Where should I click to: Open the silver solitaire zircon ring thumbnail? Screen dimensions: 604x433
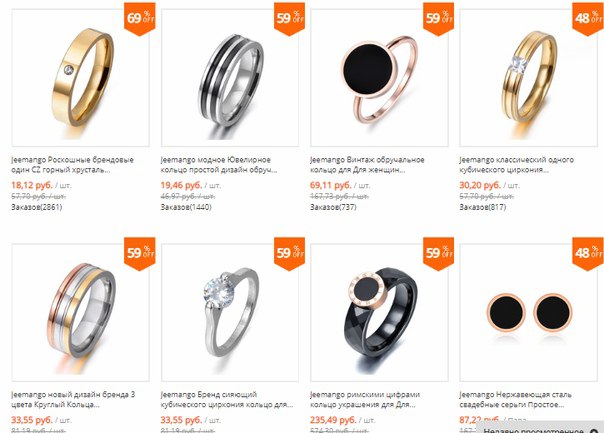[230, 312]
